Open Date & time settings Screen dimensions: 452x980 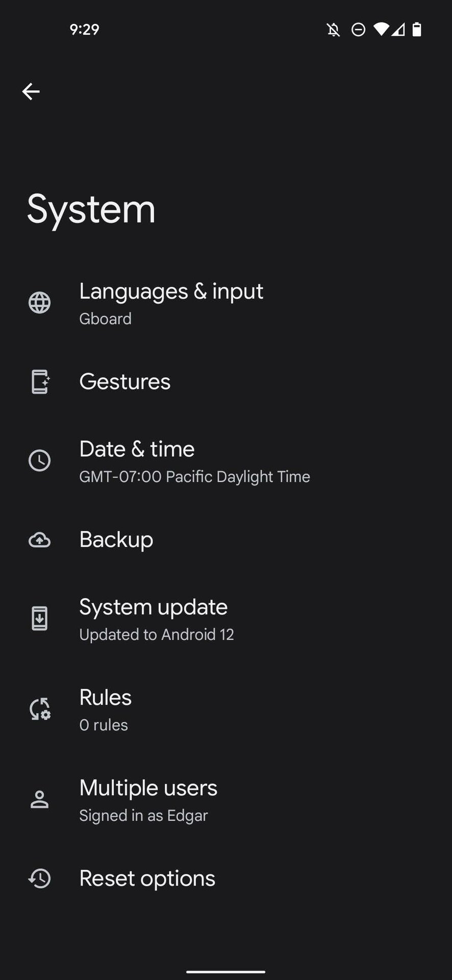tap(194, 461)
